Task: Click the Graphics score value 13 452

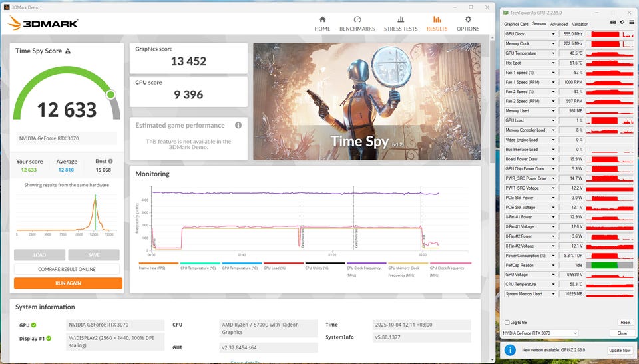Action: coord(188,61)
